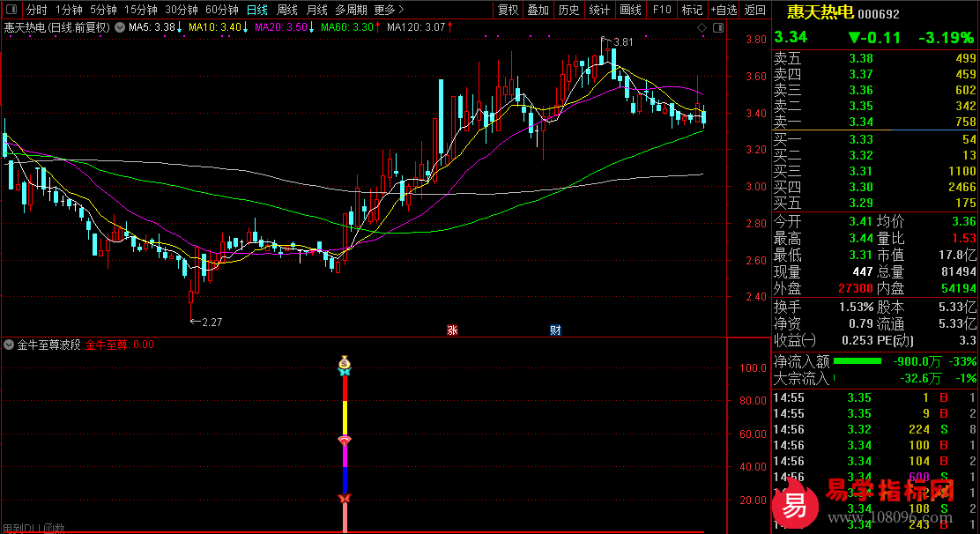
Task: Click the 14:56 trade with volume 224
Action: (875, 430)
